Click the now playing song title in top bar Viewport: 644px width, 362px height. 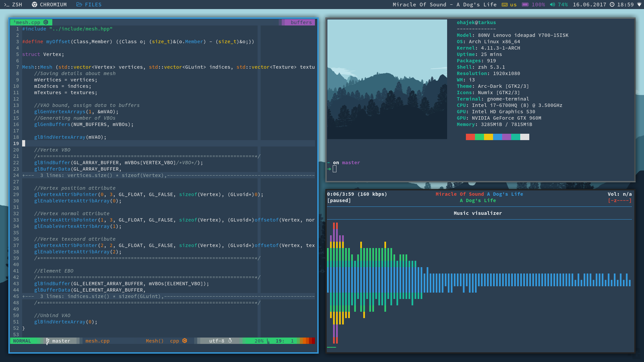coord(444,5)
